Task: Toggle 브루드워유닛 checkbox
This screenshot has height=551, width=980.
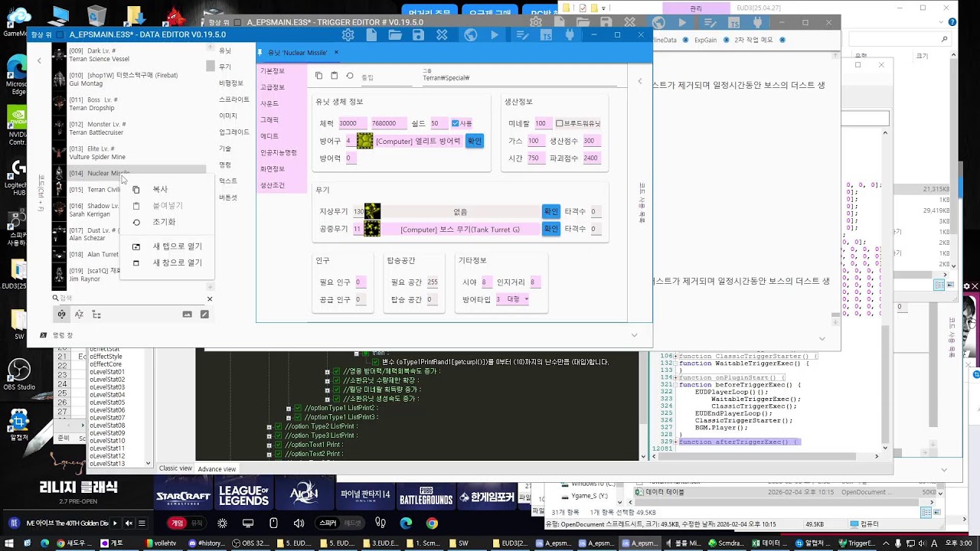Action: (559, 123)
